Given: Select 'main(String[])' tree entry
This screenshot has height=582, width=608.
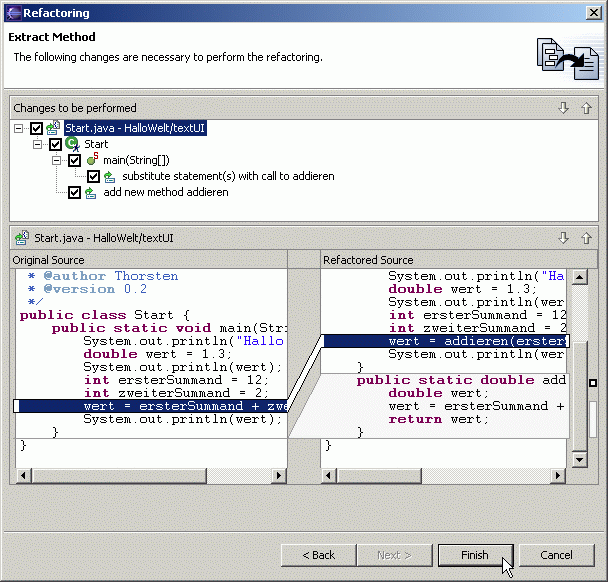Looking at the screenshot, I should click(136, 160).
